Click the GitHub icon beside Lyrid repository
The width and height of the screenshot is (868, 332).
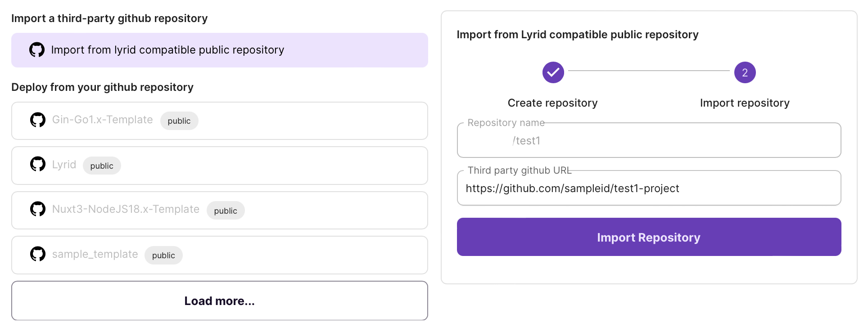coord(38,164)
